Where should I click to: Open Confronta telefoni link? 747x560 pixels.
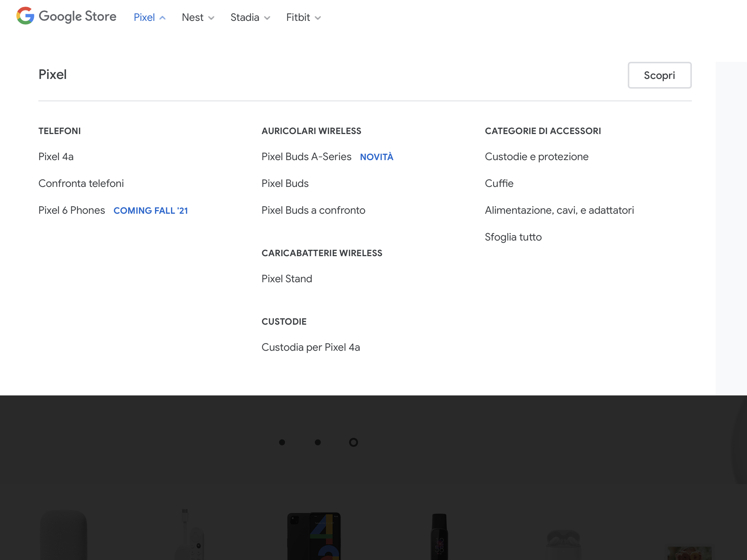(x=81, y=184)
